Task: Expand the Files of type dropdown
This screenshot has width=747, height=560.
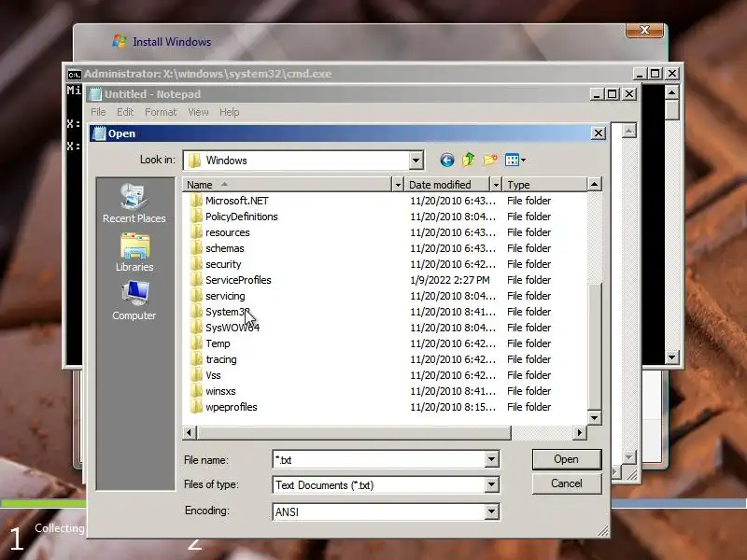Action: (491, 484)
